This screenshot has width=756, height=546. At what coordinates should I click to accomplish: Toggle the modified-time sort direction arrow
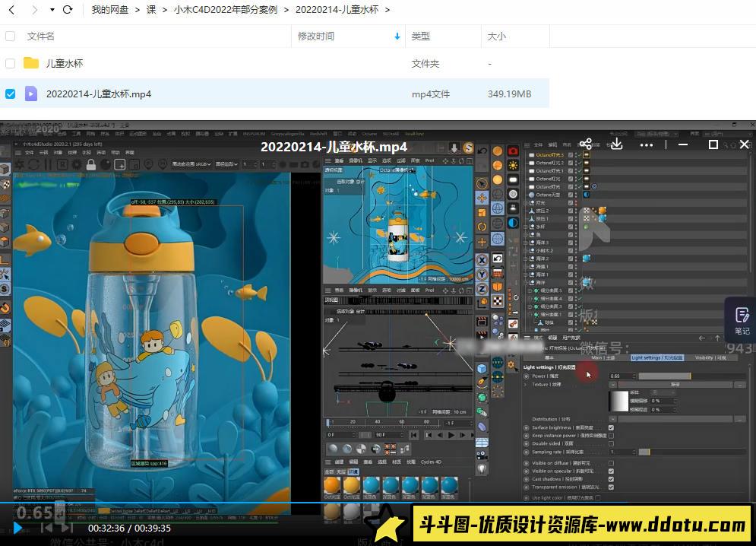click(397, 37)
